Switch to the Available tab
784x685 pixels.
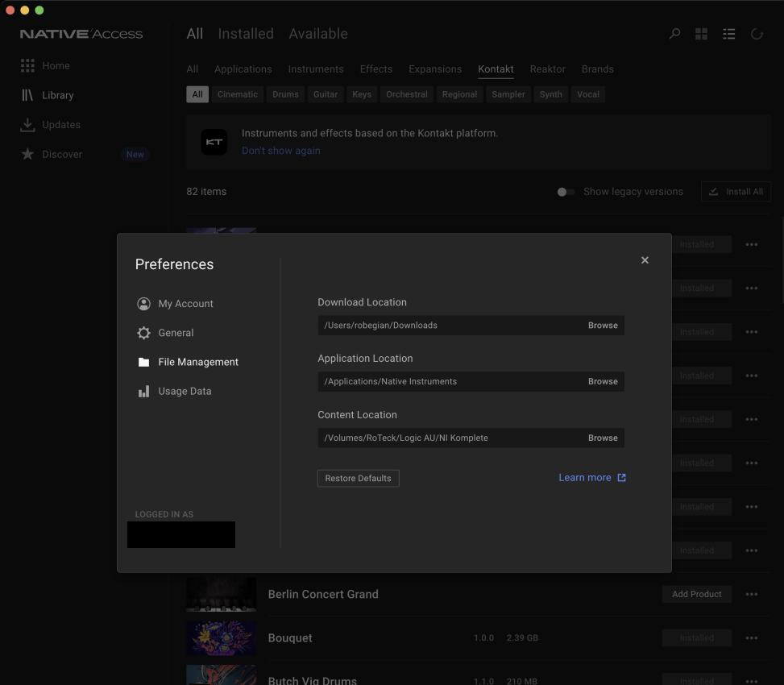[318, 34]
